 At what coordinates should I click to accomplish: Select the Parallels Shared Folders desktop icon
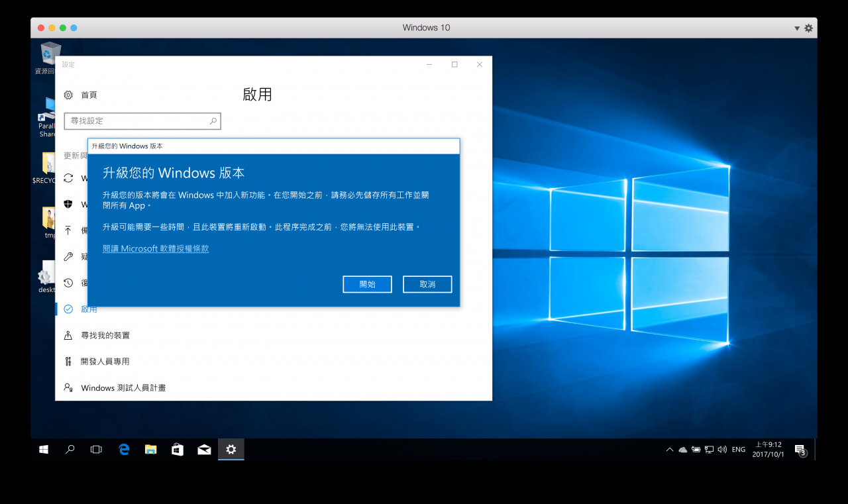coord(48,118)
